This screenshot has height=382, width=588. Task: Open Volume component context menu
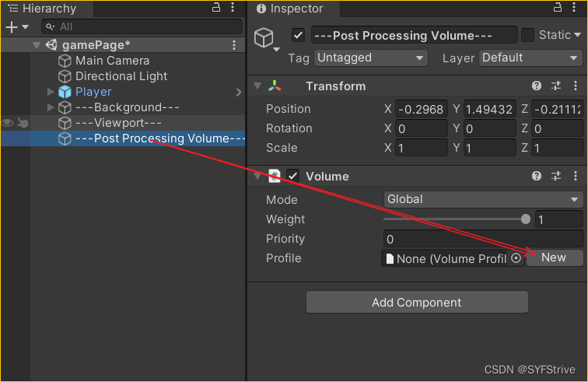pos(576,176)
